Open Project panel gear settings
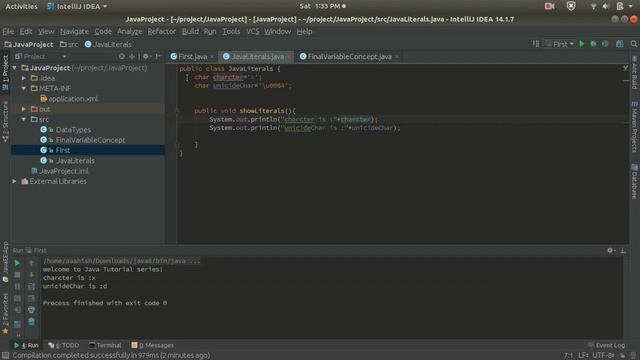 (x=146, y=56)
